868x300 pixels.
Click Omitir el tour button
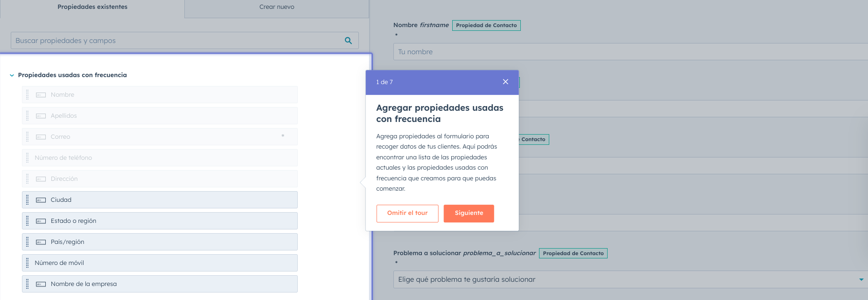[407, 213]
